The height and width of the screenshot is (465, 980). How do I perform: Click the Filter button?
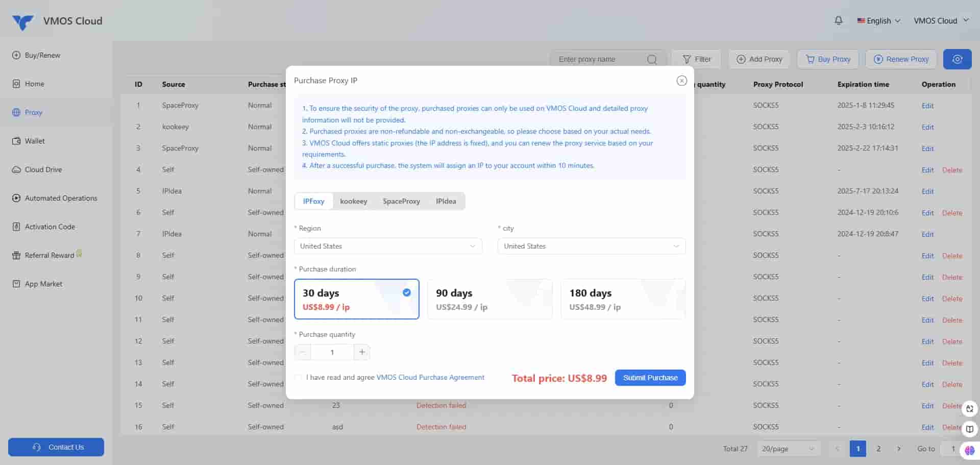tap(696, 59)
